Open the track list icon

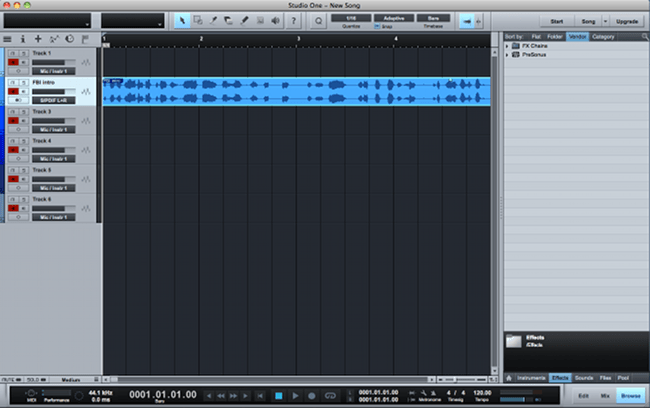tap(7, 39)
